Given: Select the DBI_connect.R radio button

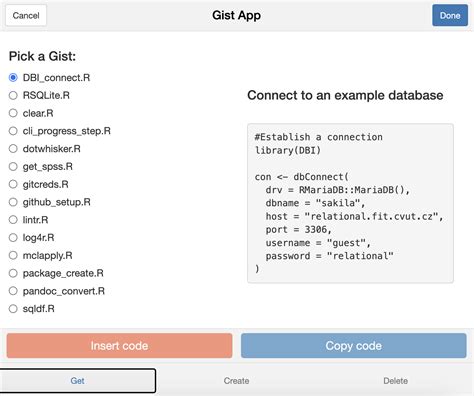Looking at the screenshot, I should click(x=13, y=78).
